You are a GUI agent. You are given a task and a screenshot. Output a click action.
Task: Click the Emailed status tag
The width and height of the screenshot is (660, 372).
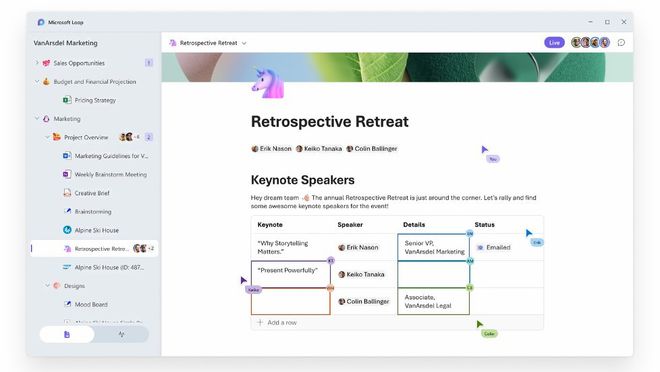click(x=493, y=247)
